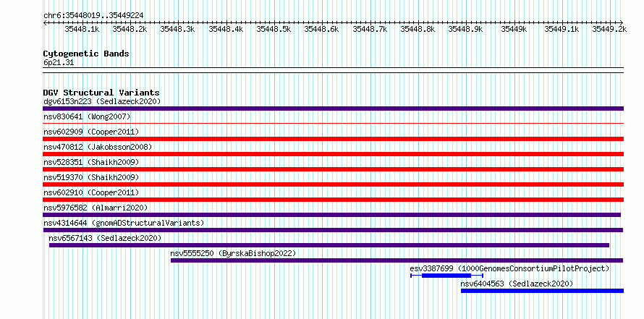Select the red nsv602910 variant bar

[x=333, y=200]
